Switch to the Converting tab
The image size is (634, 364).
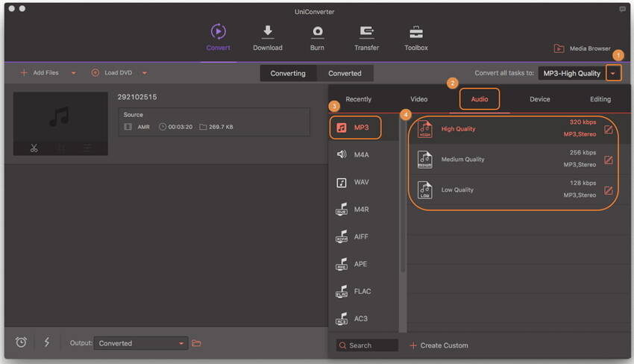[288, 73]
